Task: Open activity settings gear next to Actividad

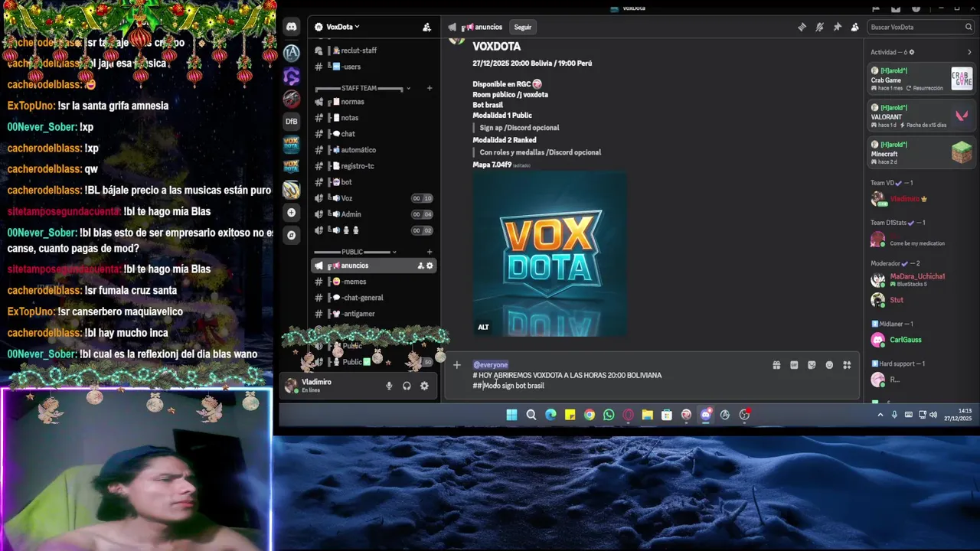Action: (911, 52)
